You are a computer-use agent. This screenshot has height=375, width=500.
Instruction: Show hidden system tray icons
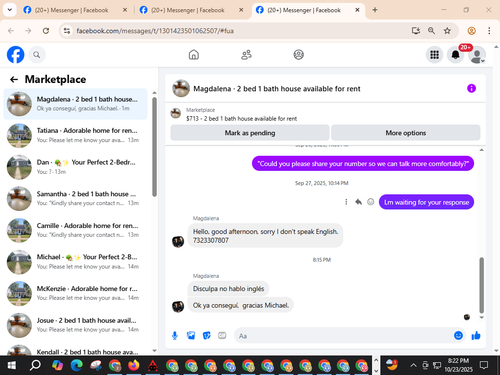click(x=413, y=365)
